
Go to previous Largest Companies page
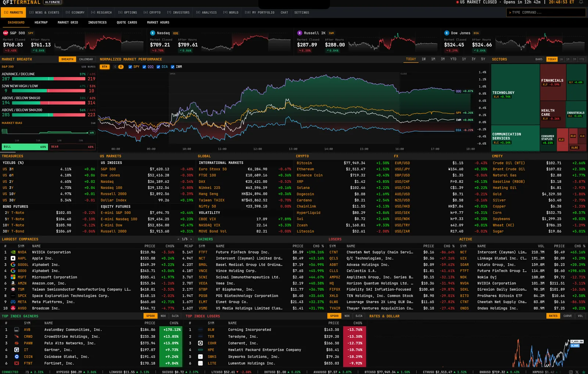coord(178,239)
